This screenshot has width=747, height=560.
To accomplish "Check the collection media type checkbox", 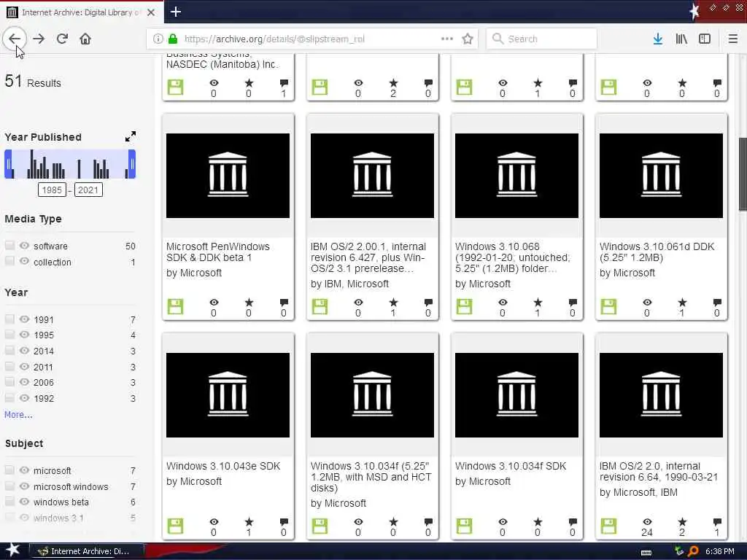I will click(x=9, y=261).
